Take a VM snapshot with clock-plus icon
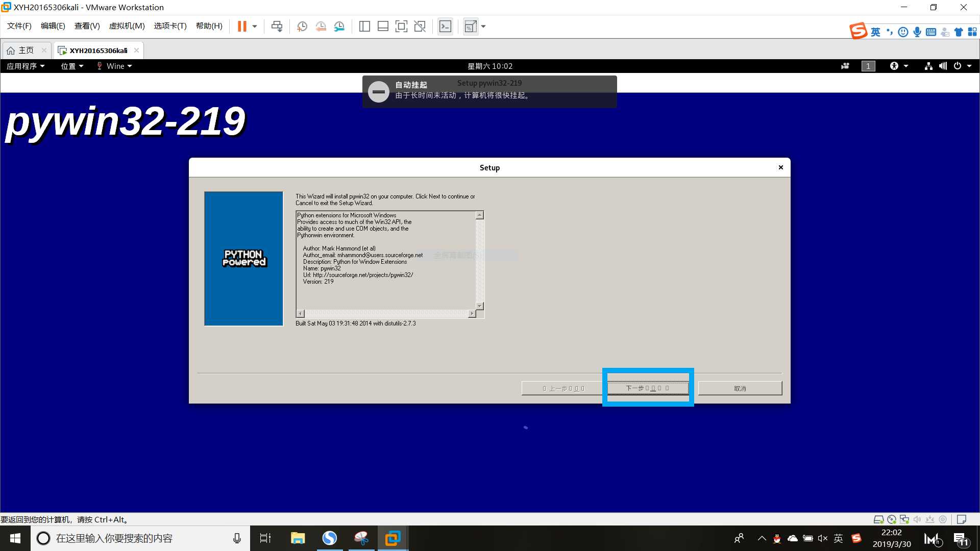Screen dimensions: 980x551 tap(302, 27)
